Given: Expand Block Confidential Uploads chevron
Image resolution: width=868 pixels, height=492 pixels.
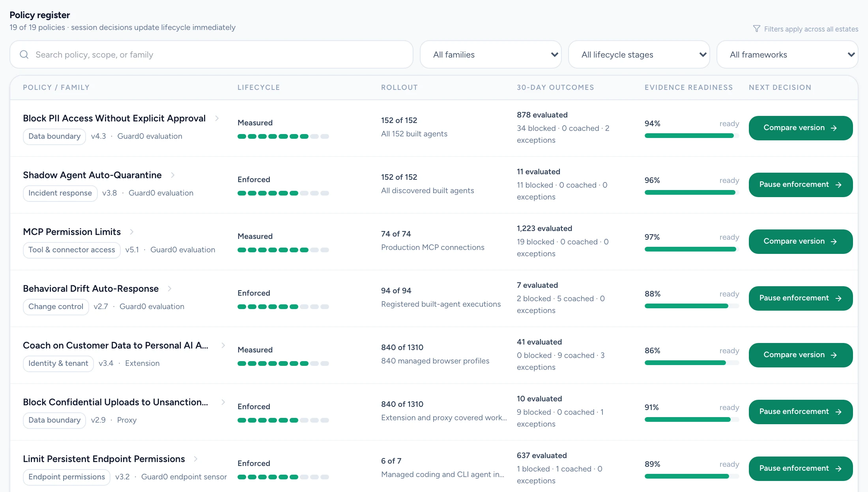Looking at the screenshot, I should click(223, 402).
